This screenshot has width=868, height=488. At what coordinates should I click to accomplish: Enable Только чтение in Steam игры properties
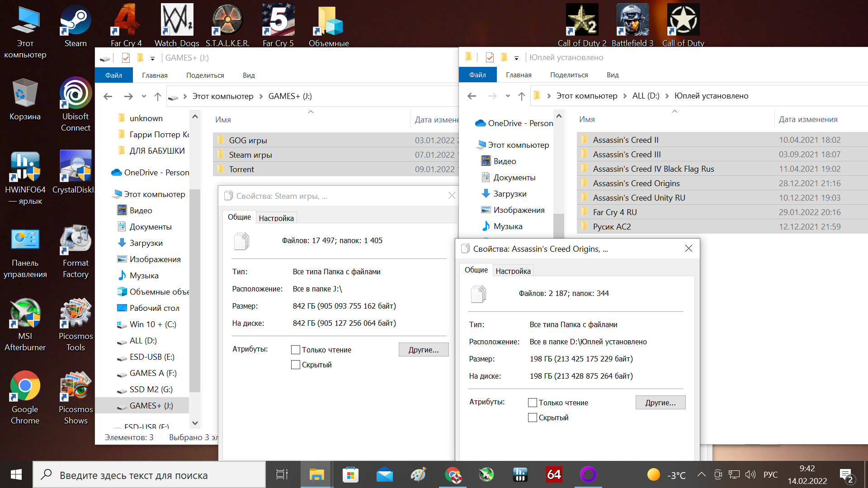[296, 350]
